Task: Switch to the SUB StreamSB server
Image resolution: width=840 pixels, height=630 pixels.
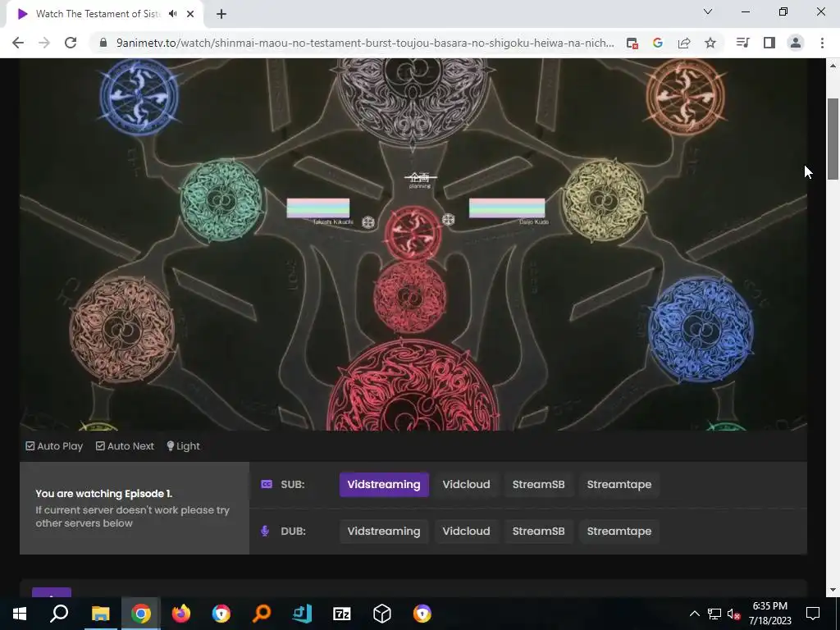Action: tap(538, 484)
